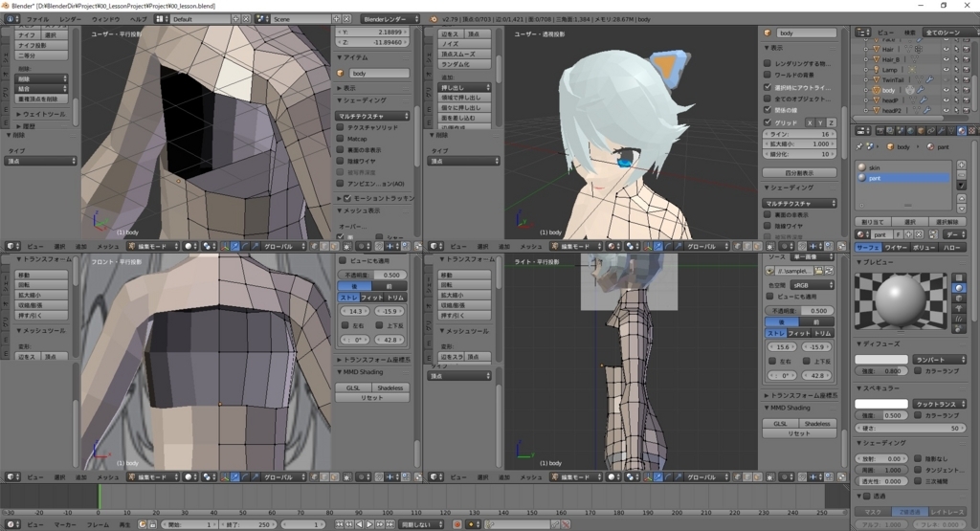Open the Object properties cube tab icon
Viewport: 980px width, 531px height.
[921, 130]
